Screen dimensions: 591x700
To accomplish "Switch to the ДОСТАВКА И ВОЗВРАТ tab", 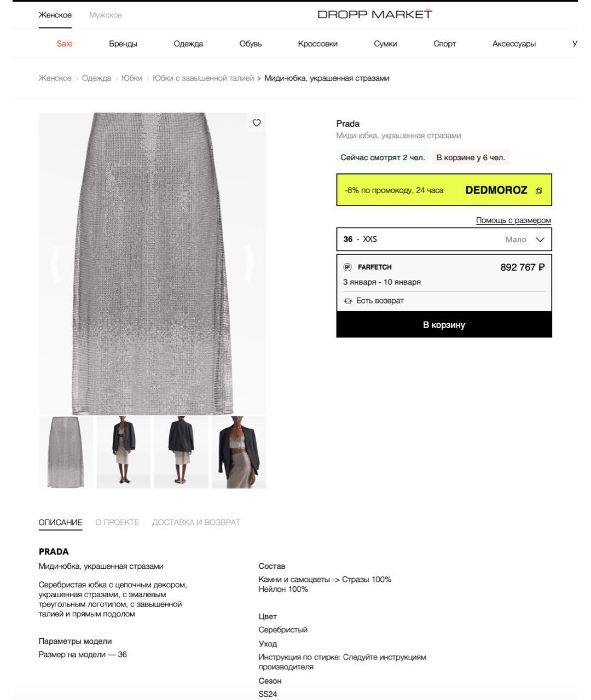I will (x=196, y=522).
